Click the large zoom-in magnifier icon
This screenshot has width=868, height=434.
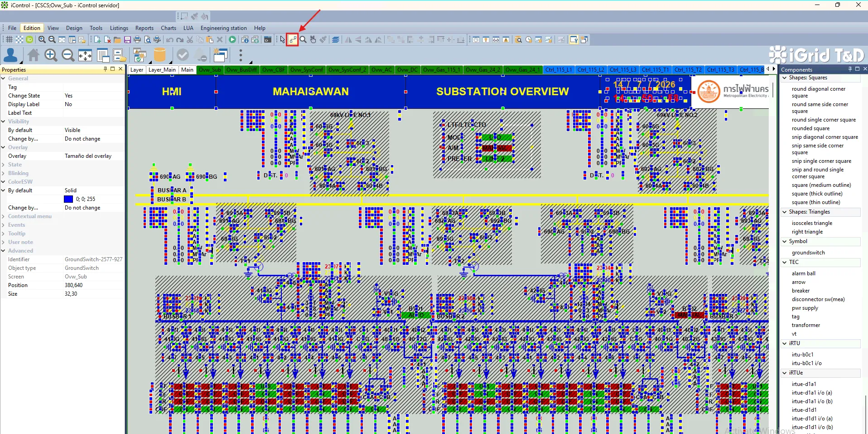click(x=51, y=55)
